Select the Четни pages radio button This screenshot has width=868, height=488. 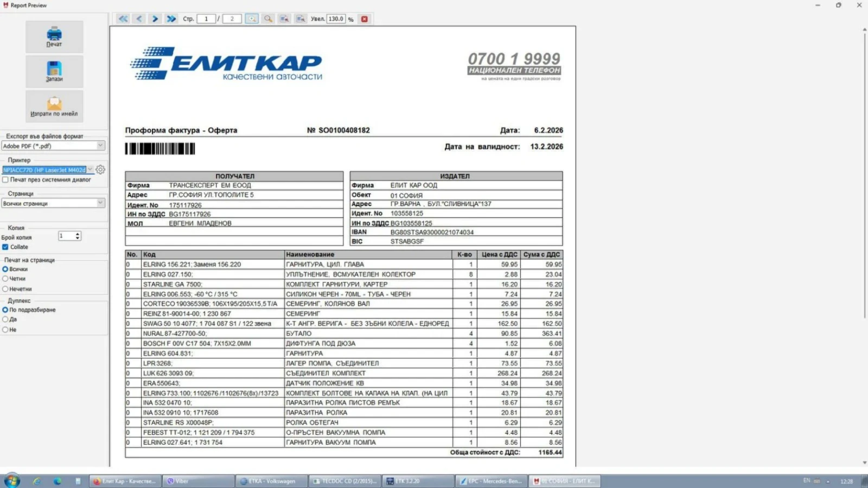tap(5, 279)
